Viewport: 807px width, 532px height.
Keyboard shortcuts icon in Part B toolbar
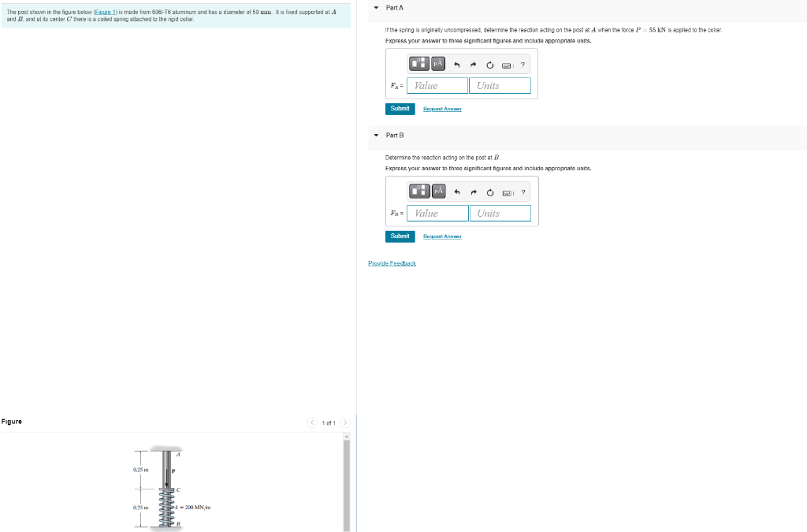coord(508,193)
